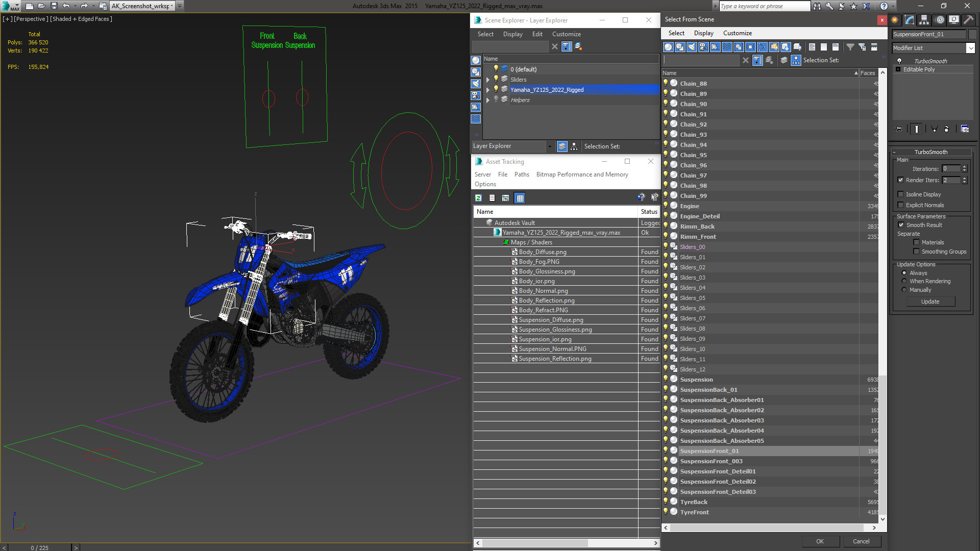Click Refresh icon in Asset Tracking

pyautogui.click(x=478, y=198)
